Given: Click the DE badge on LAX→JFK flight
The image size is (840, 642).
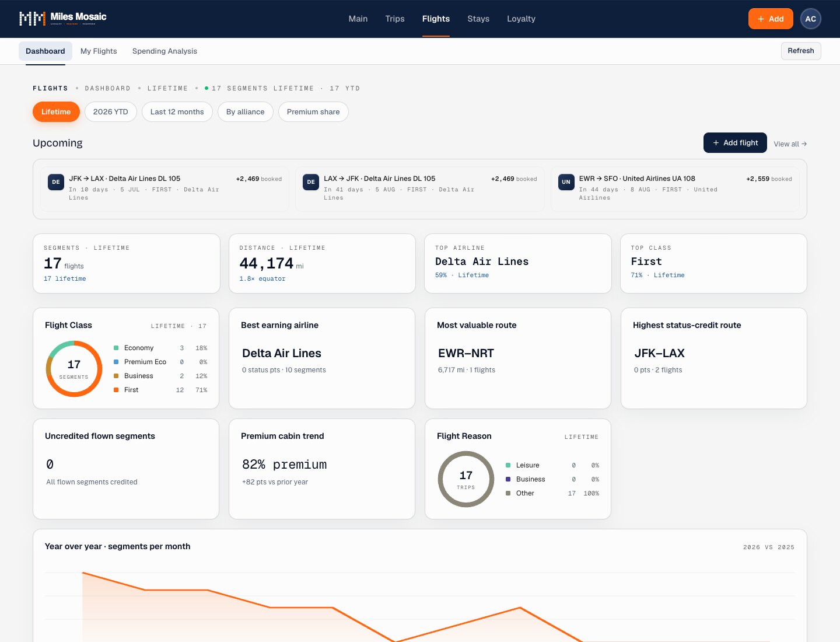Looking at the screenshot, I should pos(311,182).
